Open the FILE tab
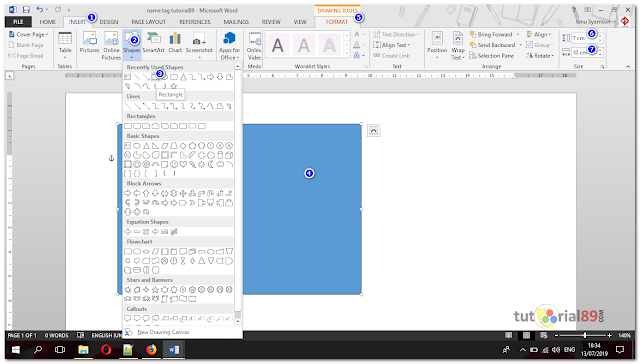Viewport: 640px width, 364px height. 18,22
